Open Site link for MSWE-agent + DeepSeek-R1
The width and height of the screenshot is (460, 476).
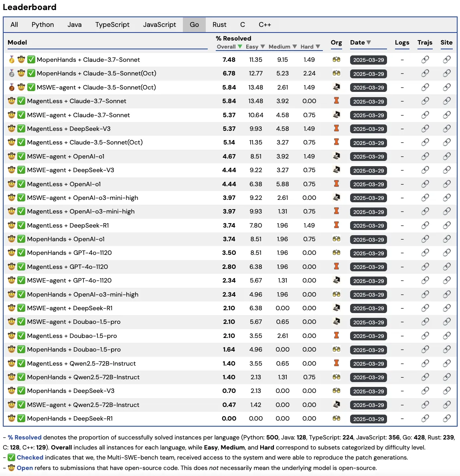pyautogui.click(x=446, y=308)
